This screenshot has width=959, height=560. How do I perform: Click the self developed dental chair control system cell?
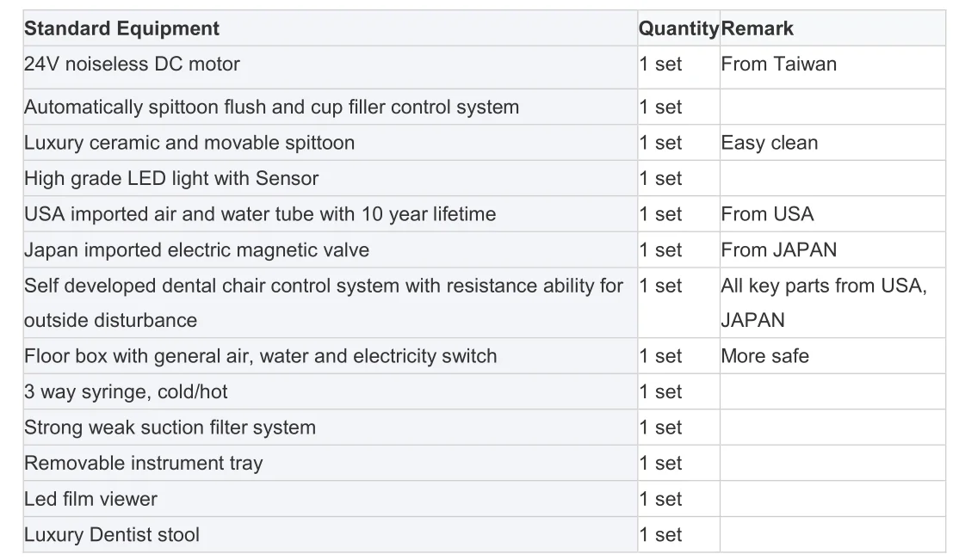point(323,303)
